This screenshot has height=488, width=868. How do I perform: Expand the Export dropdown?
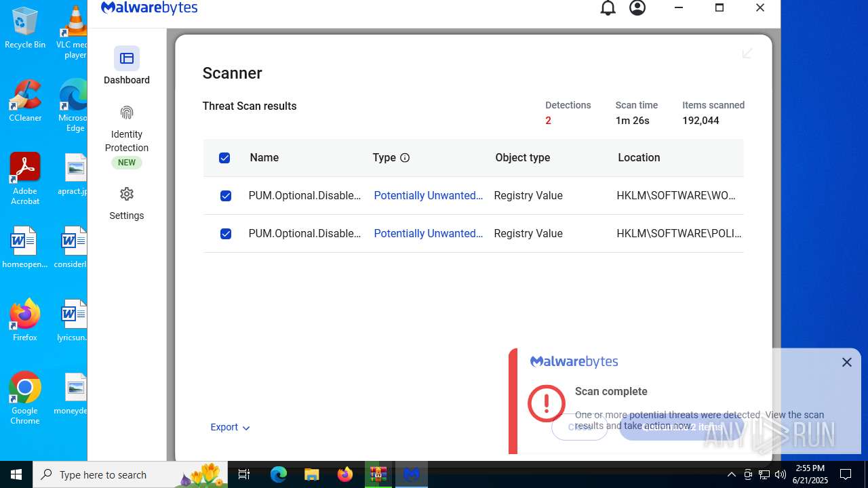click(230, 428)
